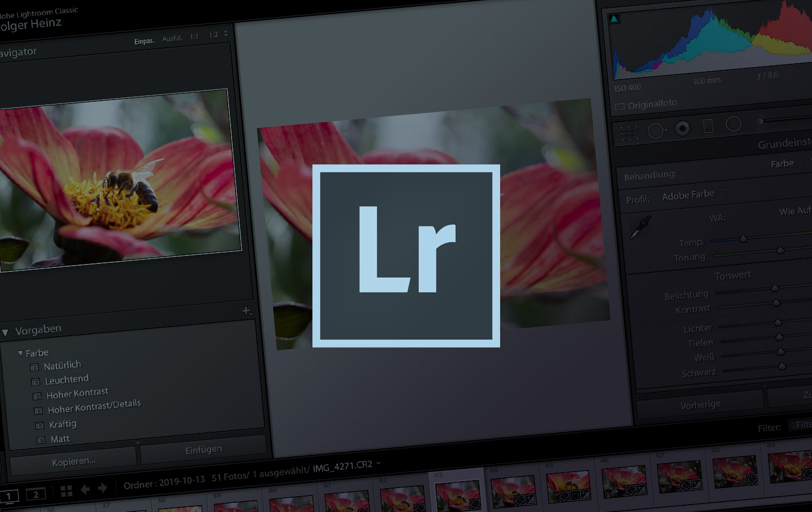Adjust the Tiefen slider handle
The height and width of the screenshot is (512, 812).
[x=780, y=337]
